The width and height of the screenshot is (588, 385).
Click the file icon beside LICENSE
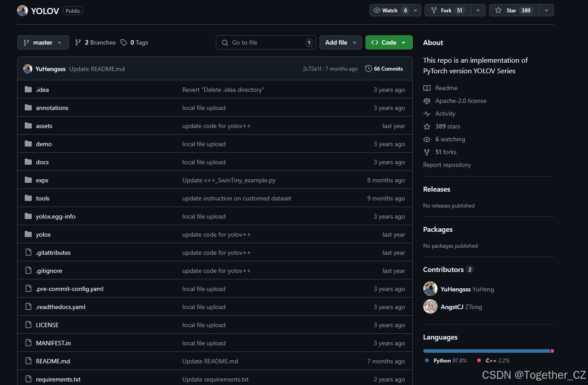[28, 325]
